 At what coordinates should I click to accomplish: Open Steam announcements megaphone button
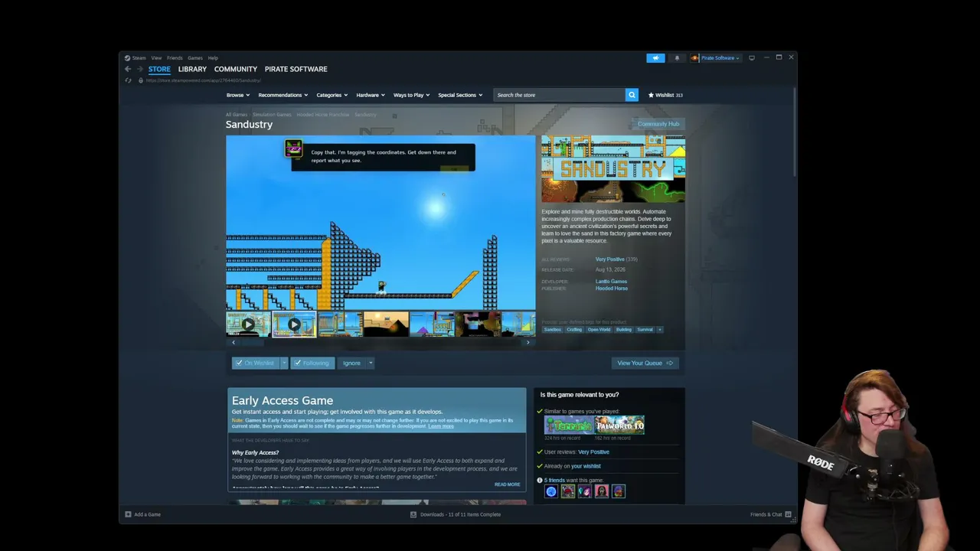(x=655, y=57)
